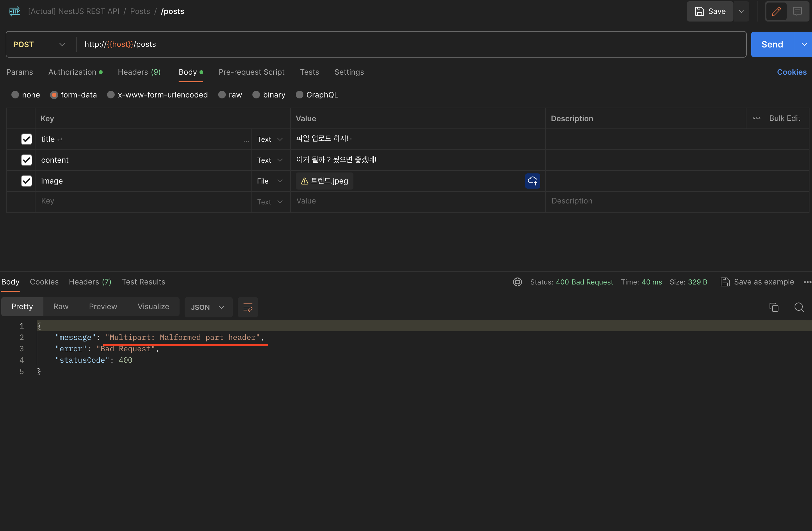Select the GraphQL body radio option
This screenshot has width=812, height=531.
point(299,95)
